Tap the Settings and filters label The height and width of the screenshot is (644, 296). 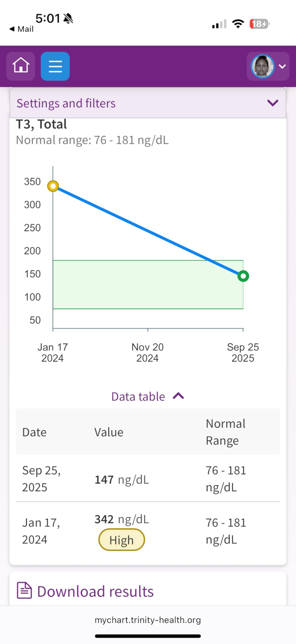(x=66, y=103)
